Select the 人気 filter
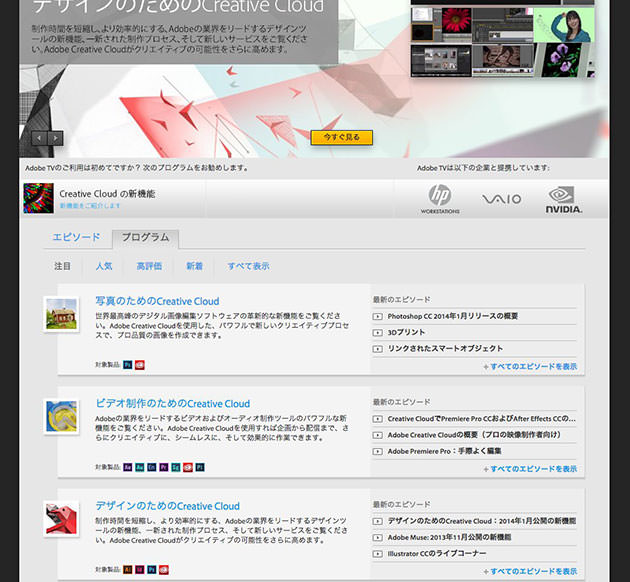The height and width of the screenshot is (582, 630). (x=104, y=266)
